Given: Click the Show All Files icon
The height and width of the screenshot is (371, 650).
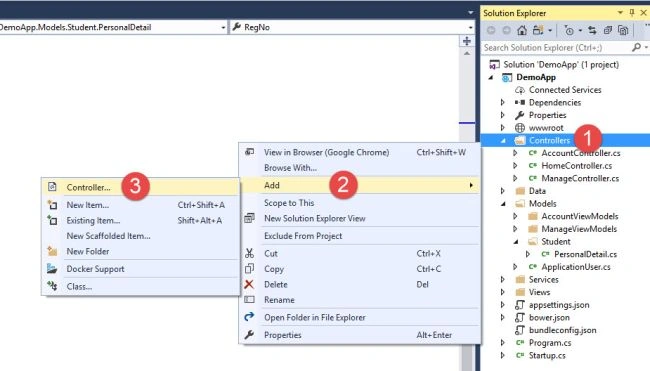Looking at the screenshot, I should click(623, 30).
